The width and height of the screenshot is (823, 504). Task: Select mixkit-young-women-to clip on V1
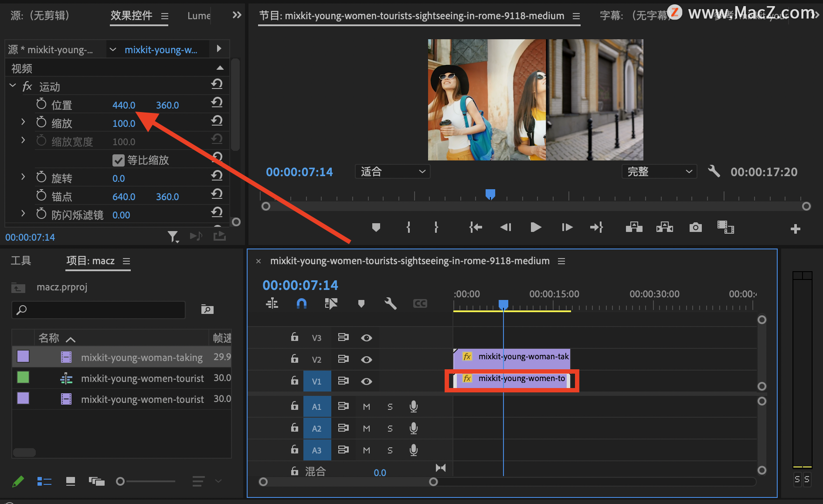click(512, 381)
